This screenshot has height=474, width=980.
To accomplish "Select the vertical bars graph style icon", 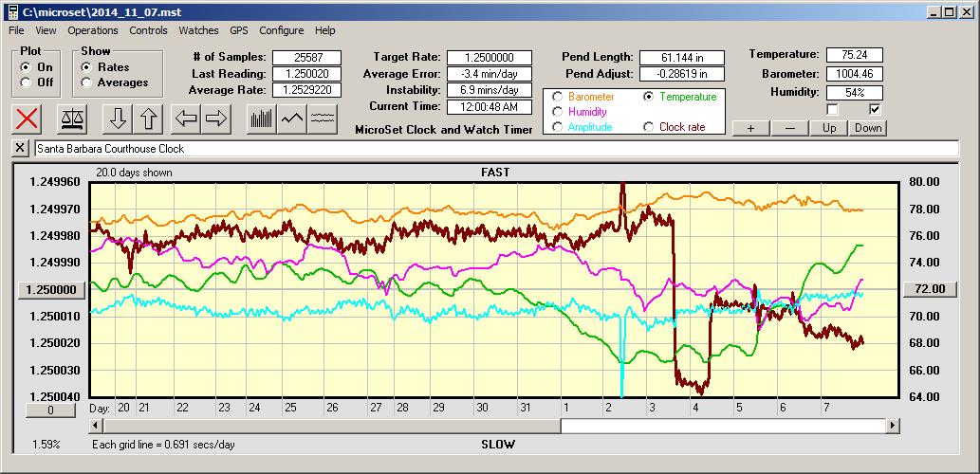I will point(261,118).
